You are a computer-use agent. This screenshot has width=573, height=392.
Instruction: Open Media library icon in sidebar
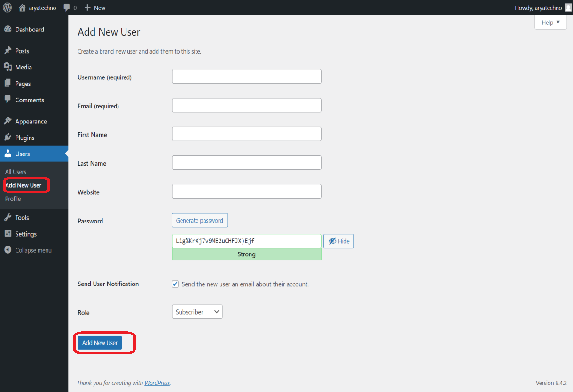(8, 67)
